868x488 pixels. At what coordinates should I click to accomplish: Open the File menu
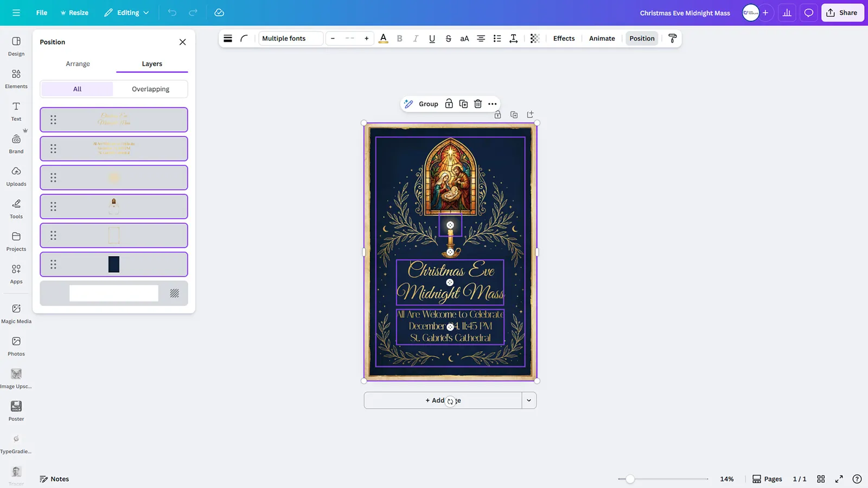(x=41, y=12)
